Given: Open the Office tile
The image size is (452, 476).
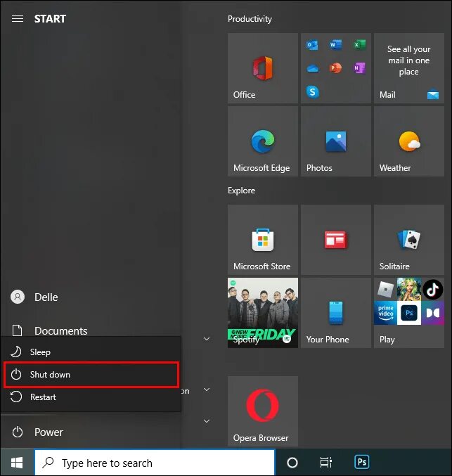Looking at the screenshot, I should pos(263,68).
